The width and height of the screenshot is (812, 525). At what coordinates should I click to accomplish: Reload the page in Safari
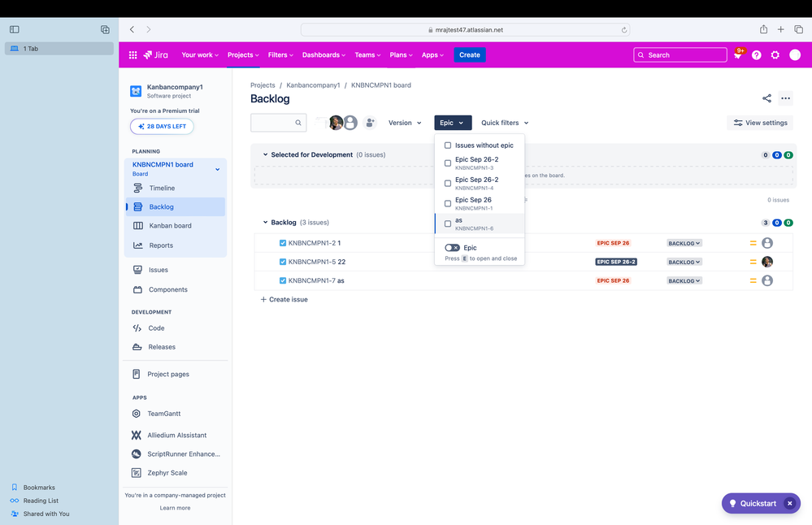pyautogui.click(x=624, y=30)
